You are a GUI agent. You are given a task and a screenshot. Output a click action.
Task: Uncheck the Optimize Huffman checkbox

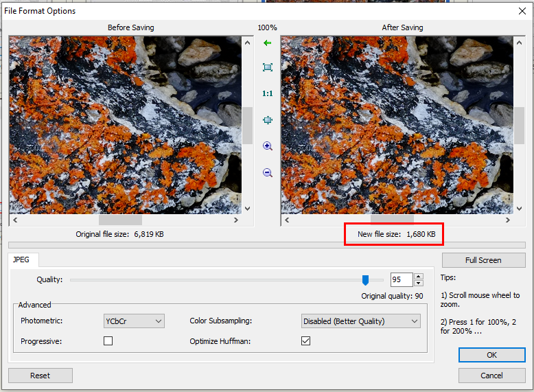click(306, 341)
